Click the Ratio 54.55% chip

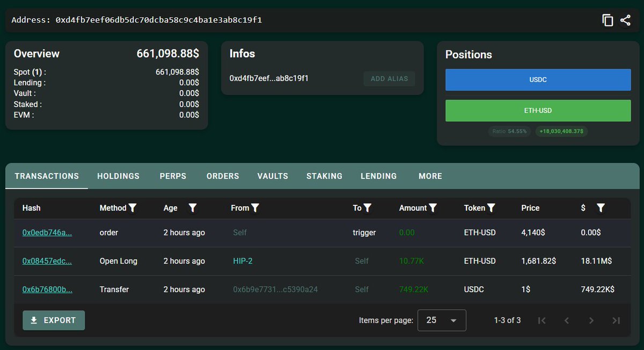point(510,131)
